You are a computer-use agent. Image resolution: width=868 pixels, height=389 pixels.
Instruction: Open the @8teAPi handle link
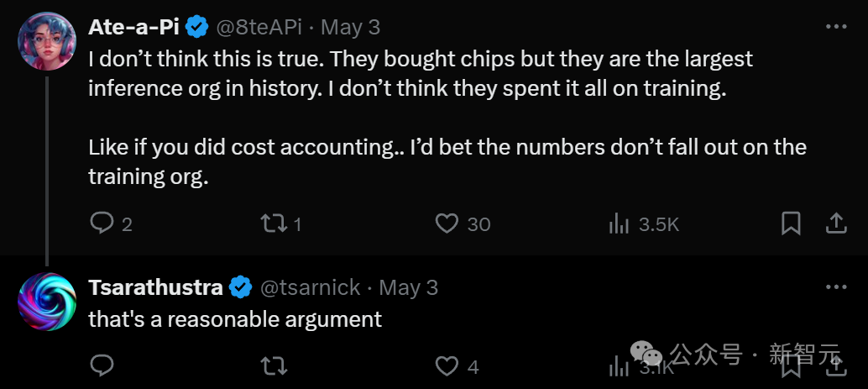(259, 27)
